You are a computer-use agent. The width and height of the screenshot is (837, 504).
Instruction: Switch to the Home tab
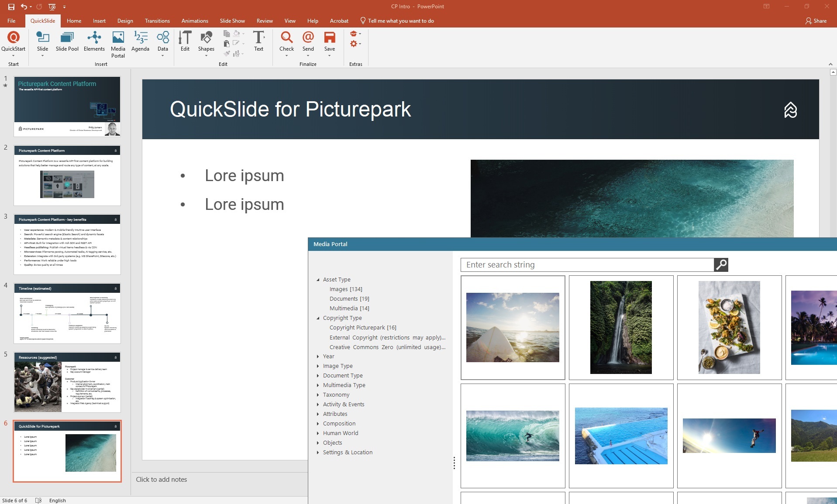click(74, 21)
